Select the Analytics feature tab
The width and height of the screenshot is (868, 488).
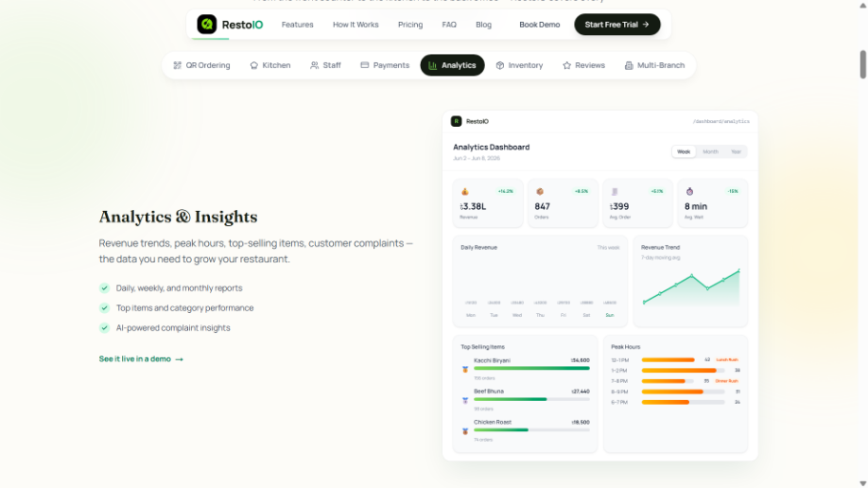(x=452, y=65)
